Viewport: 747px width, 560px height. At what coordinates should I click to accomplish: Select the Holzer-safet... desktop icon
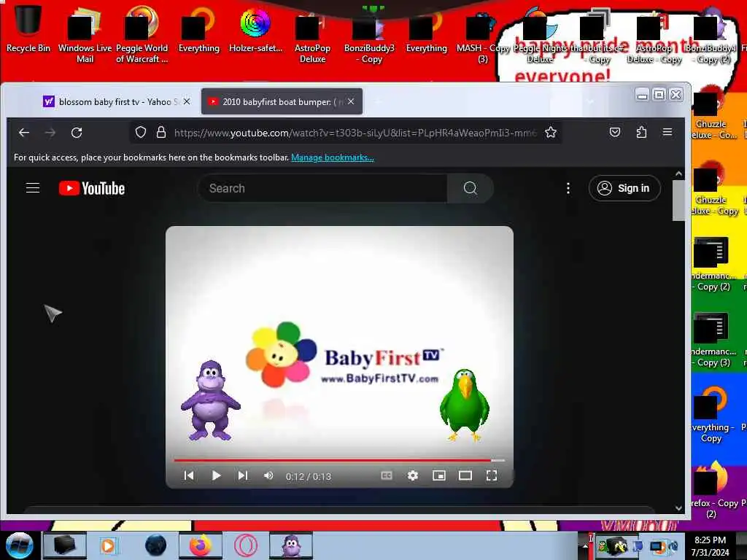pyautogui.click(x=255, y=28)
